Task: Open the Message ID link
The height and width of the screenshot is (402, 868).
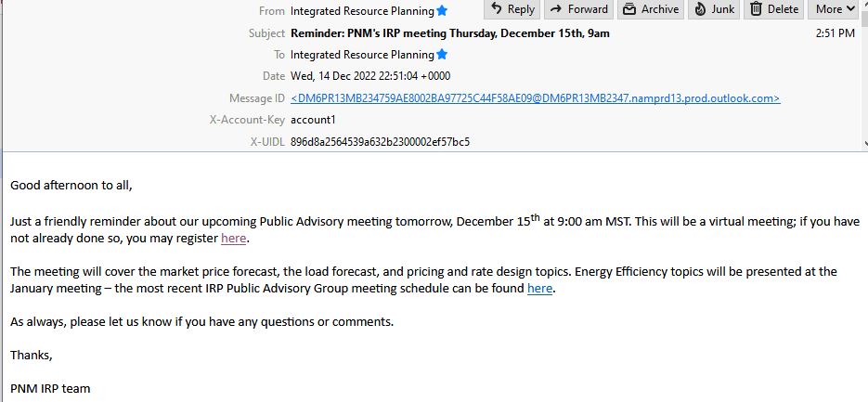Action: point(536,98)
